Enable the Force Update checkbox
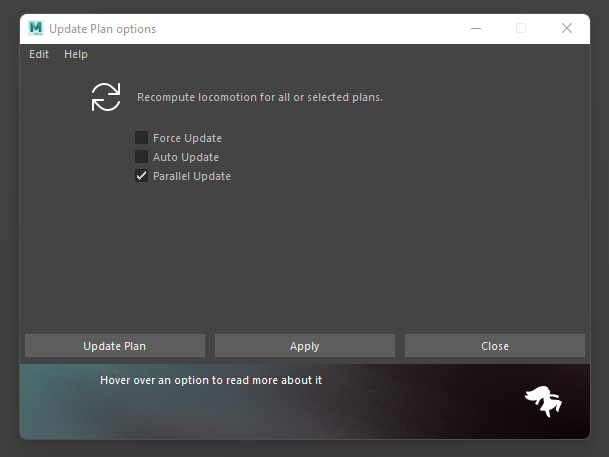The height and width of the screenshot is (457, 609). pyautogui.click(x=142, y=138)
